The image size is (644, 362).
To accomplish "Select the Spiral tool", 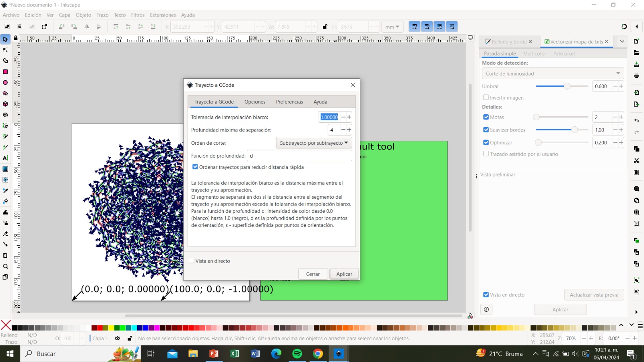I will click(5, 115).
